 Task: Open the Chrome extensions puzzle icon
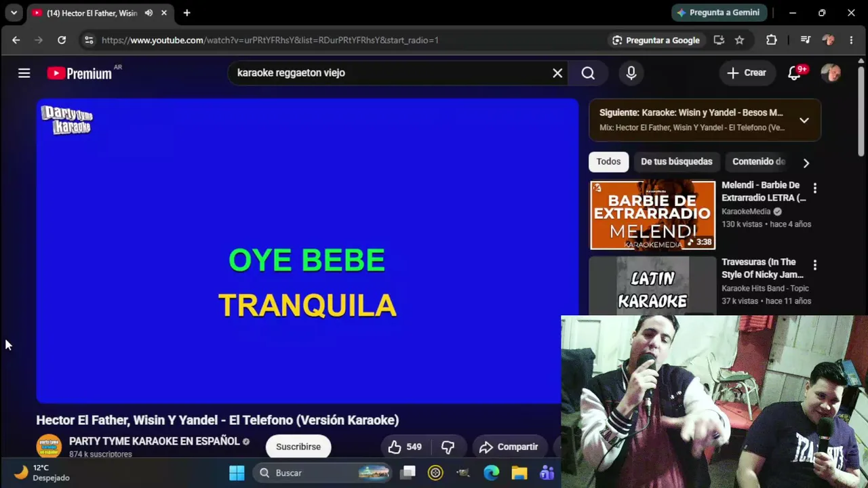772,40
